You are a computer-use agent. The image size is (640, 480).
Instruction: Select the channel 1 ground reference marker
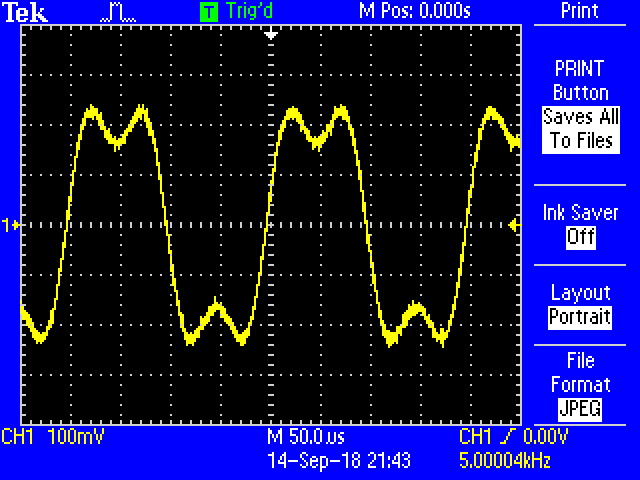(12, 226)
